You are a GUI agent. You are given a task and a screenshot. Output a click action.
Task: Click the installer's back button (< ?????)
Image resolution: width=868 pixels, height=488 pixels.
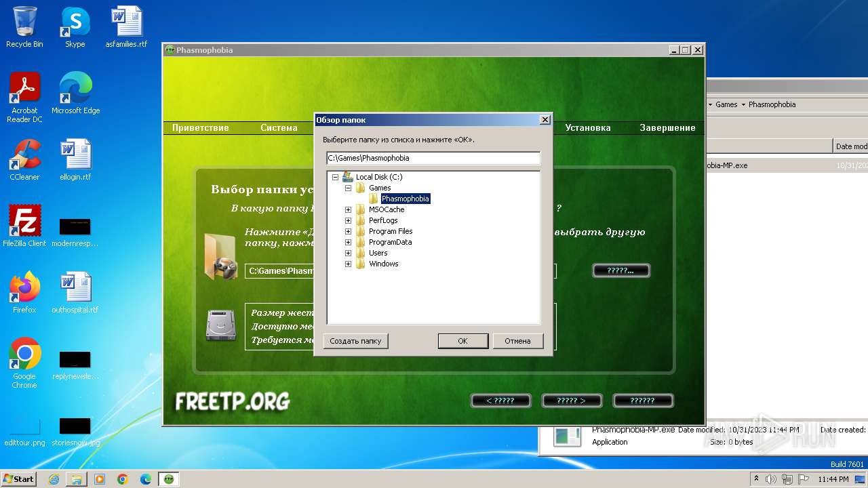click(x=500, y=401)
